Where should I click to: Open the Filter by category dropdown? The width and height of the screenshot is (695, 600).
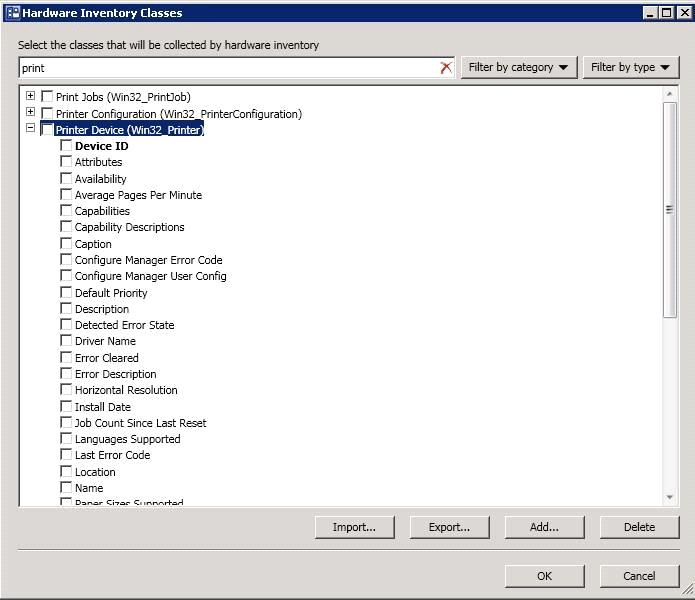[519, 67]
